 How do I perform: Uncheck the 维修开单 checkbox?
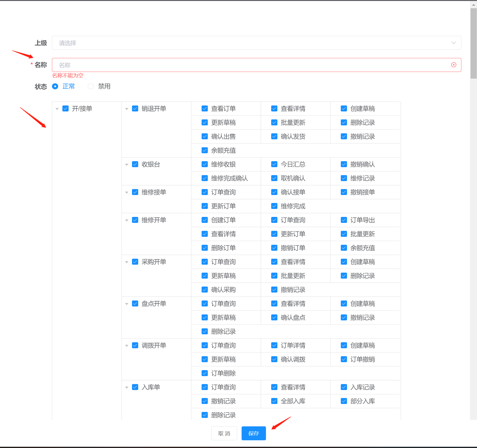click(135, 220)
